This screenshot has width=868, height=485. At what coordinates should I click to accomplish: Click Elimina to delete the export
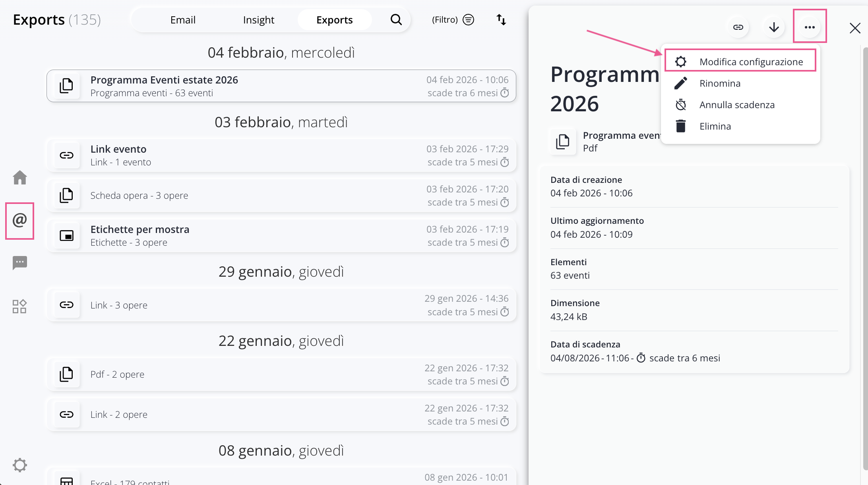715,126
